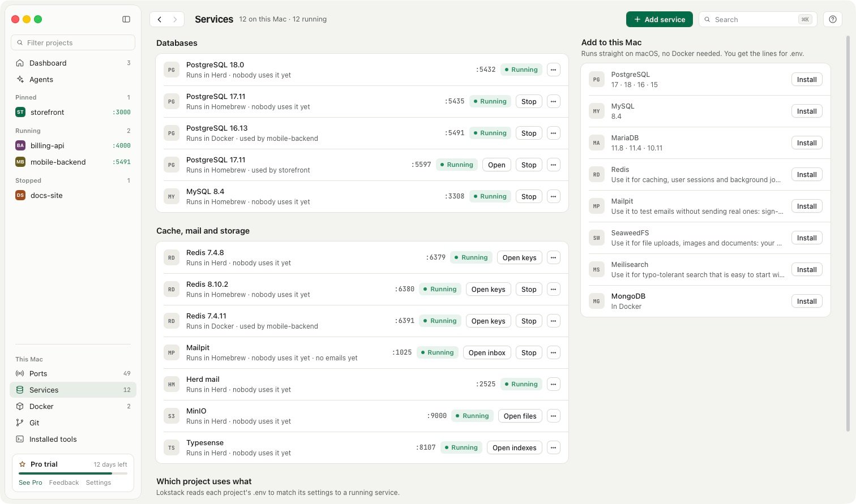Switch to Ports in the sidebar

coord(73,373)
